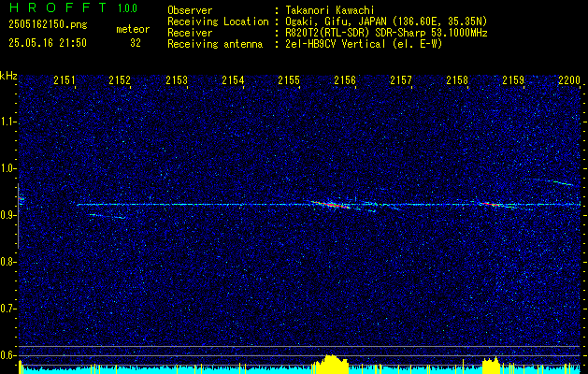
Task: Click the 2158 time axis label
Action: tap(457, 79)
